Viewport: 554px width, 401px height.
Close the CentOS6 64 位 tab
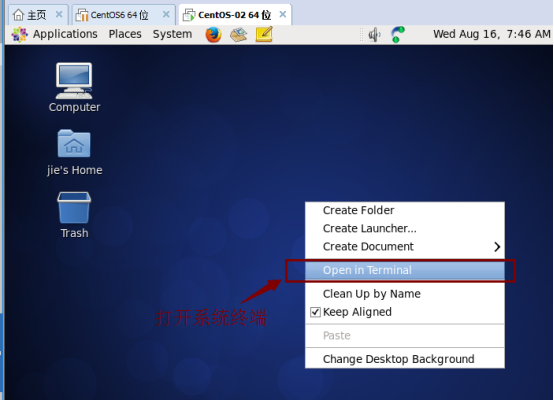pos(166,14)
